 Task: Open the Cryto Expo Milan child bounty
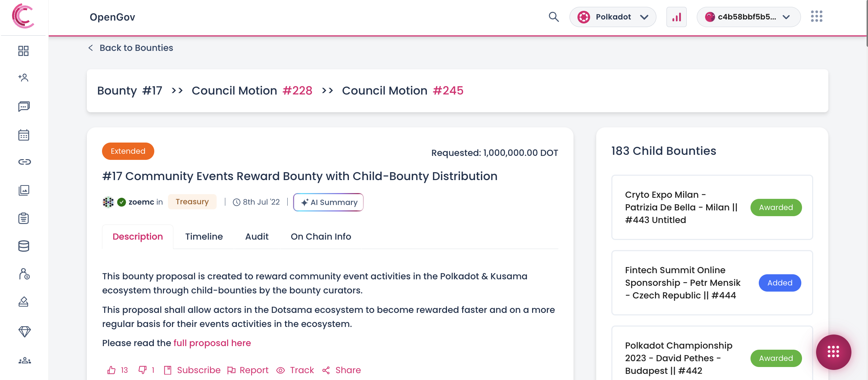(681, 208)
